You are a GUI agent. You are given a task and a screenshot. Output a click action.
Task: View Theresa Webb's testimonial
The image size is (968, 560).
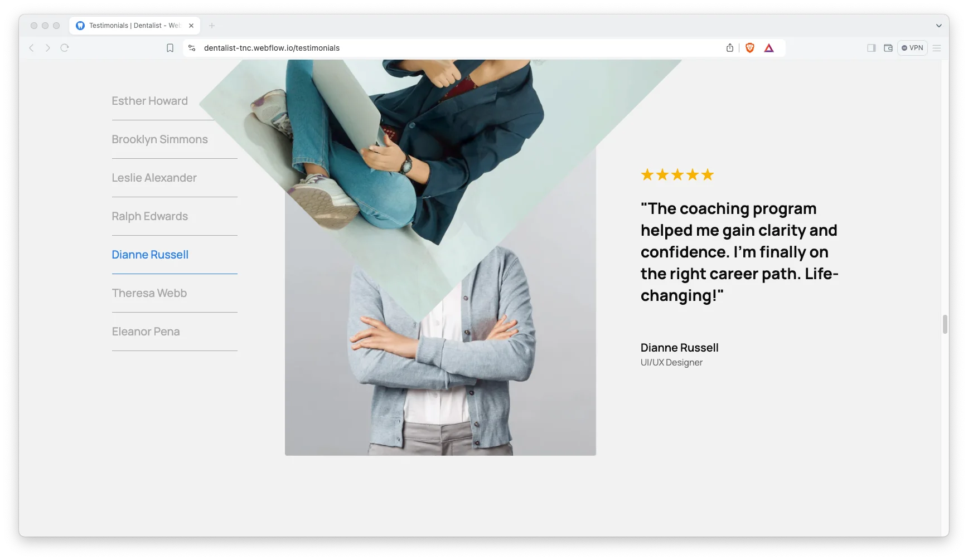pyautogui.click(x=149, y=293)
